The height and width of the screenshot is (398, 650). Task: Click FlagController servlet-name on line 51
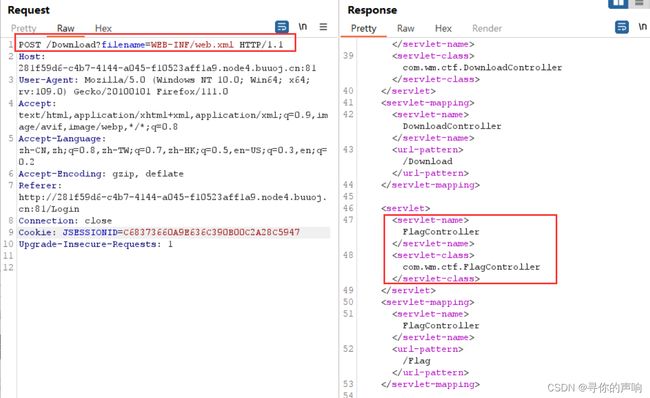pyautogui.click(x=441, y=325)
